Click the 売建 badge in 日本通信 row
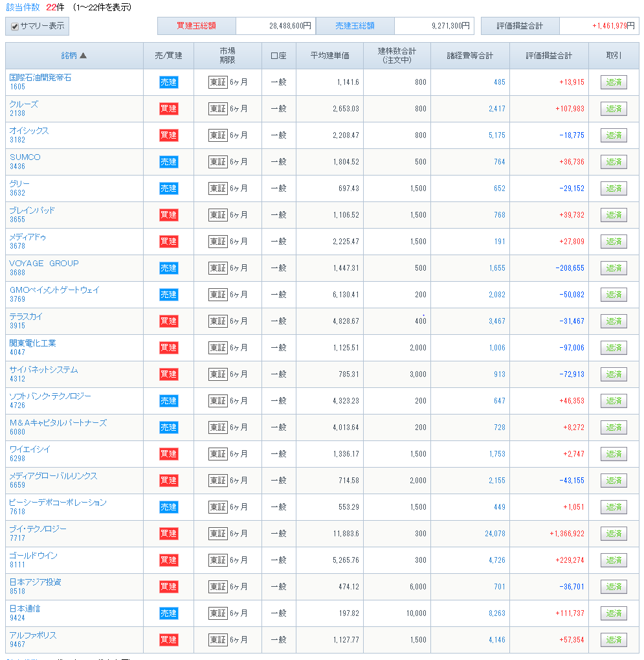This screenshot has height=660, width=644. point(169,613)
